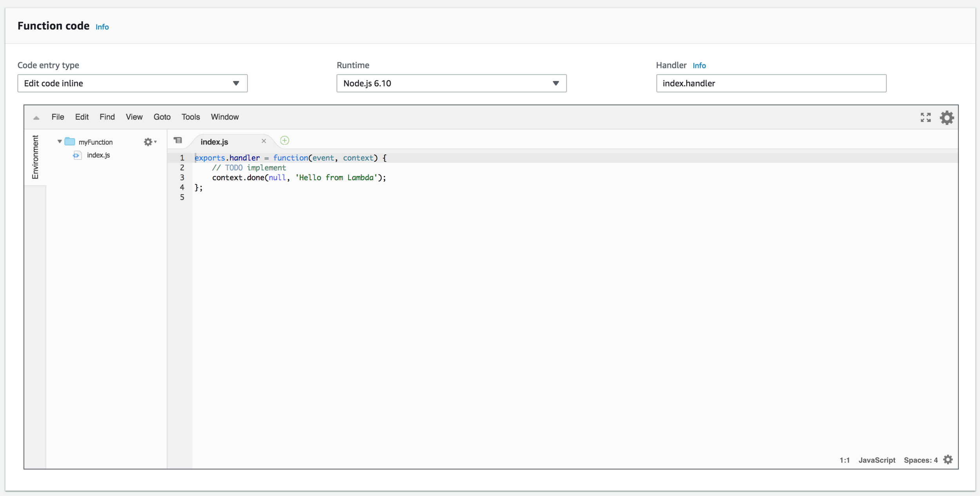
Task: Open editor preferences gear at top right
Action: coord(946,118)
